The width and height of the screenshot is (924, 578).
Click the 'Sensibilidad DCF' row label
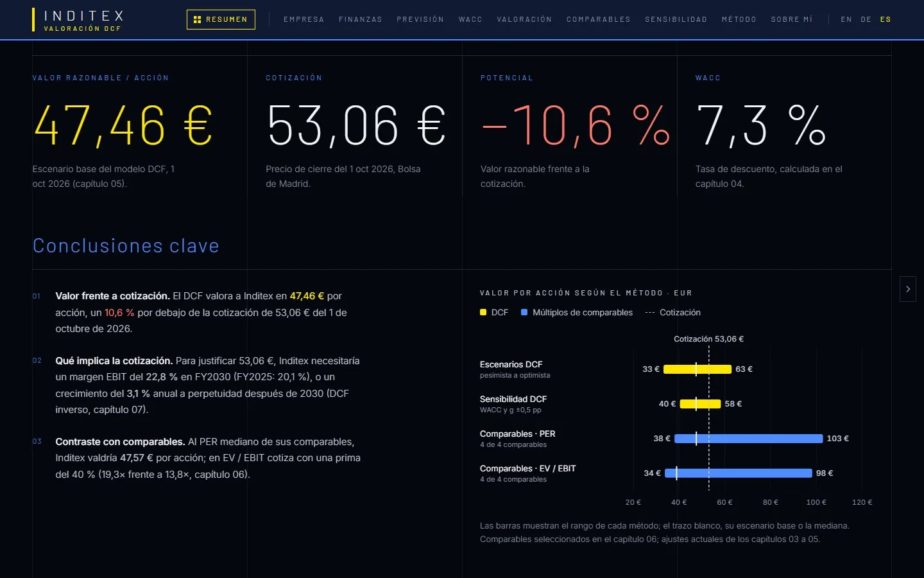pos(513,399)
